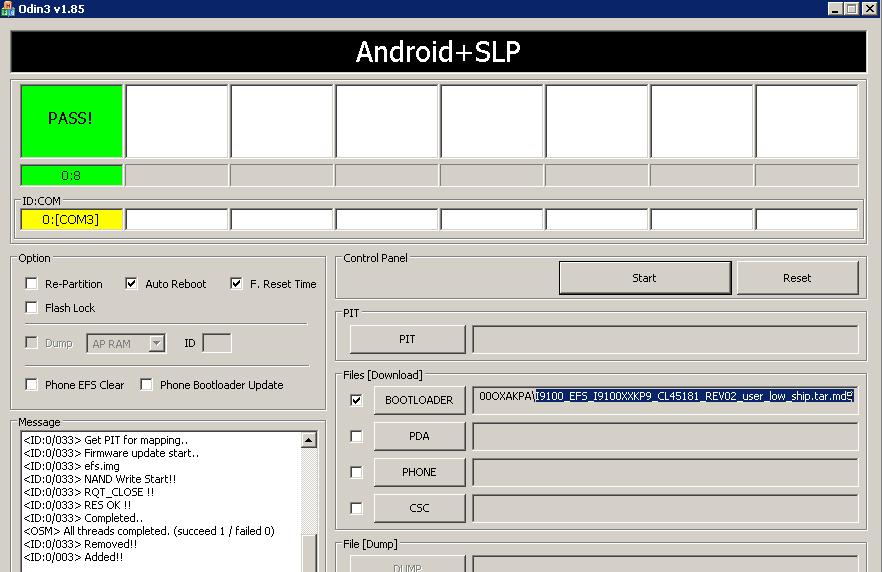The height and width of the screenshot is (572, 882).
Task: Select the yellow 0:[COM3] port field
Action: click(x=71, y=219)
